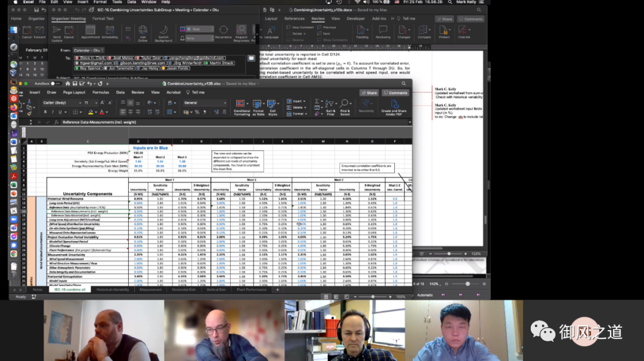Click the Excel formula bar input

click(234, 122)
